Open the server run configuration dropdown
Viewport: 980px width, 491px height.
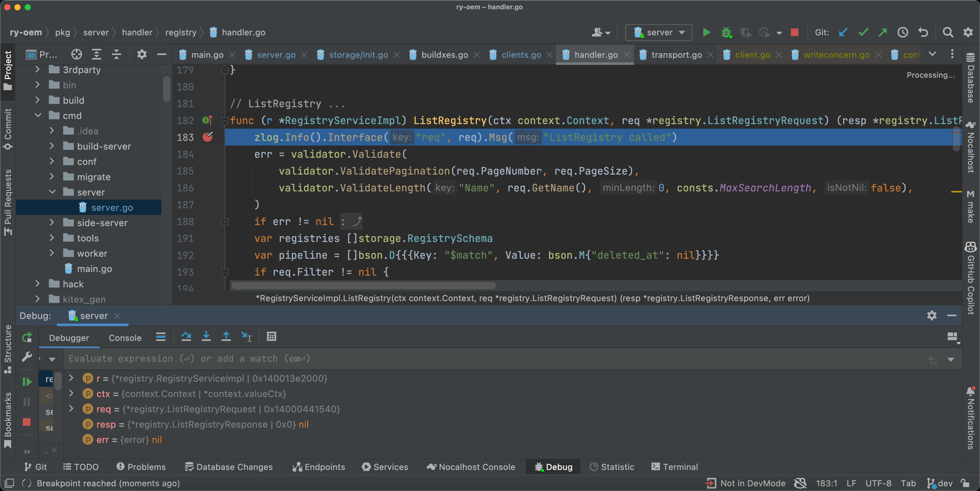point(659,33)
